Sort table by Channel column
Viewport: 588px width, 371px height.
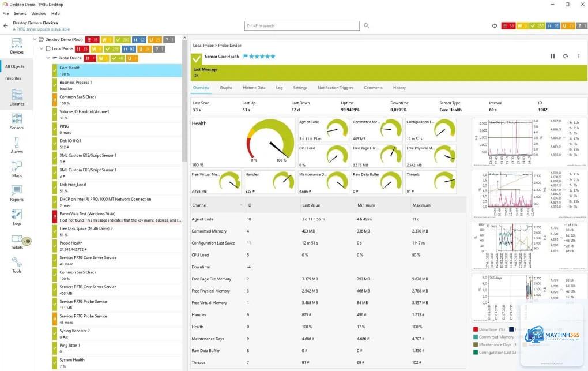217,205
